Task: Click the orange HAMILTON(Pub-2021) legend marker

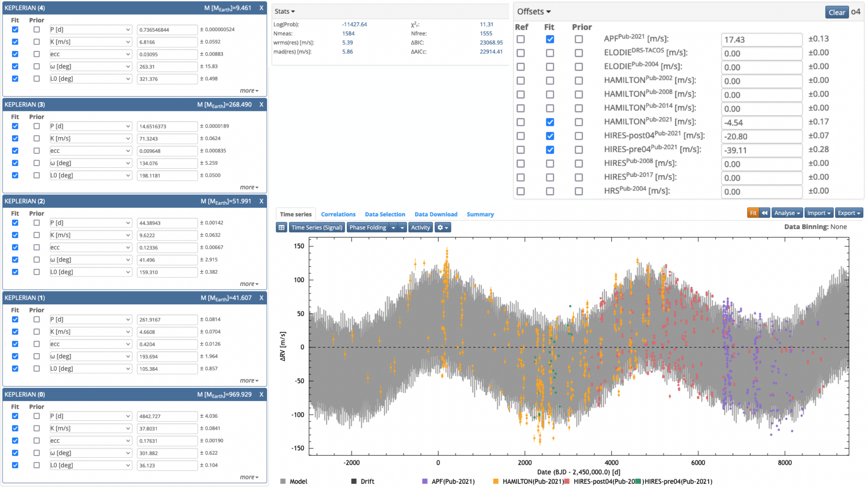Action: coord(496,482)
